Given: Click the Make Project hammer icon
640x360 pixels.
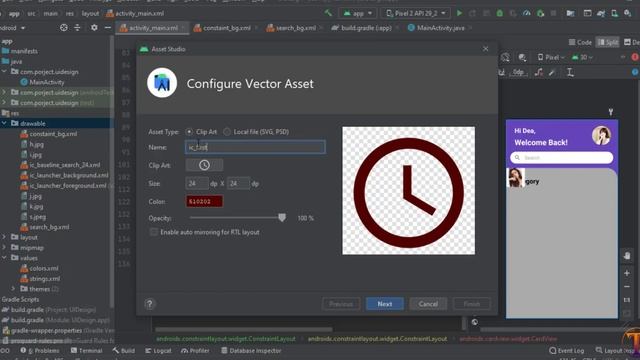Looking at the screenshot, I should (328, 13).
